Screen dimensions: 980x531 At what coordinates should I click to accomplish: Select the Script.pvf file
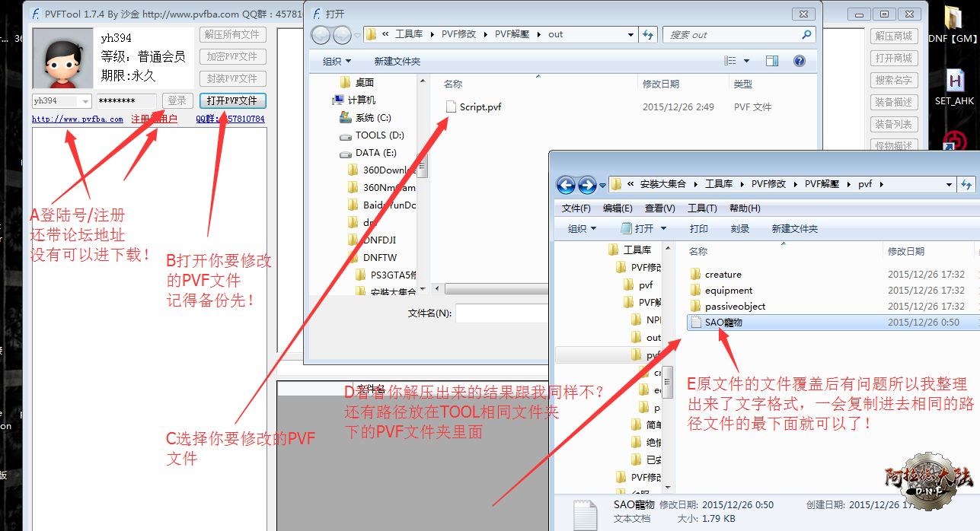coord(480,107)
